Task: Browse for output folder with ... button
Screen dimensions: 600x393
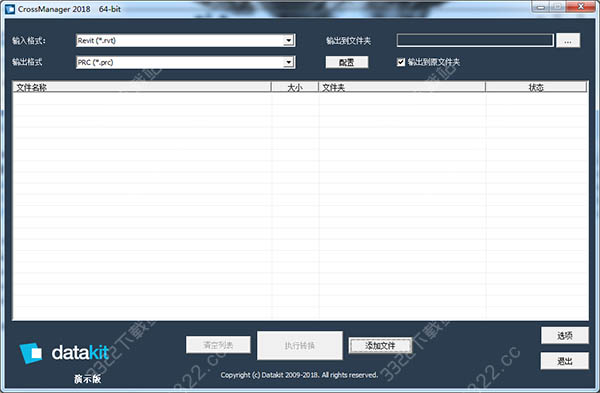Action: [568, 41]
